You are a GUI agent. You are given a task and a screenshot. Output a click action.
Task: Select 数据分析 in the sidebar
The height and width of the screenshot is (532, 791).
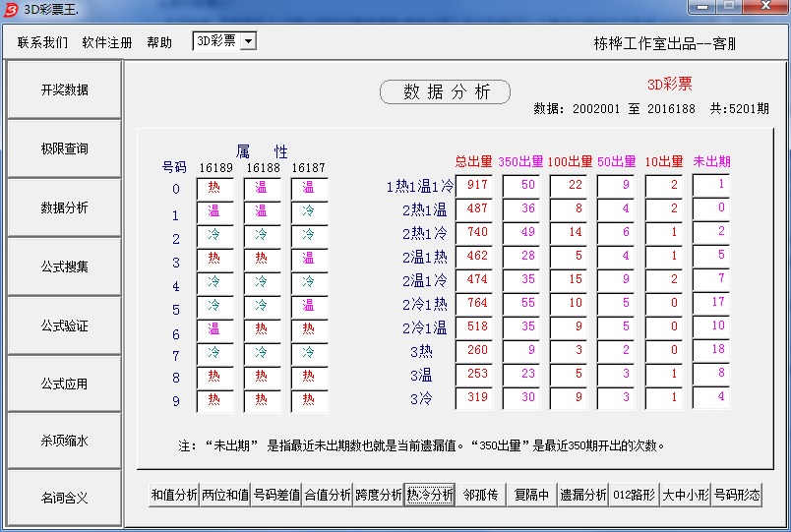[x=64, y=207]
